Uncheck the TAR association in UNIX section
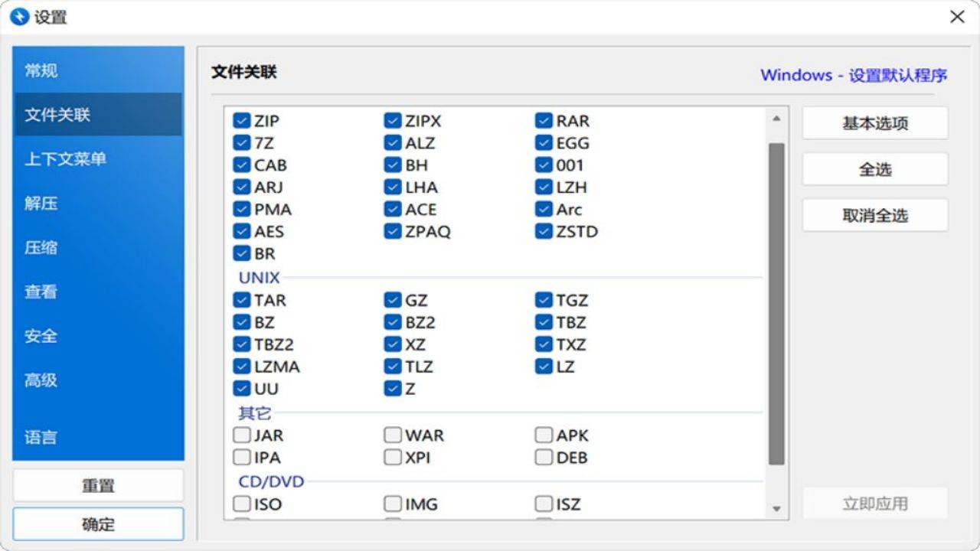The height and width of the screenshot is (551, 980). point(240,300)
